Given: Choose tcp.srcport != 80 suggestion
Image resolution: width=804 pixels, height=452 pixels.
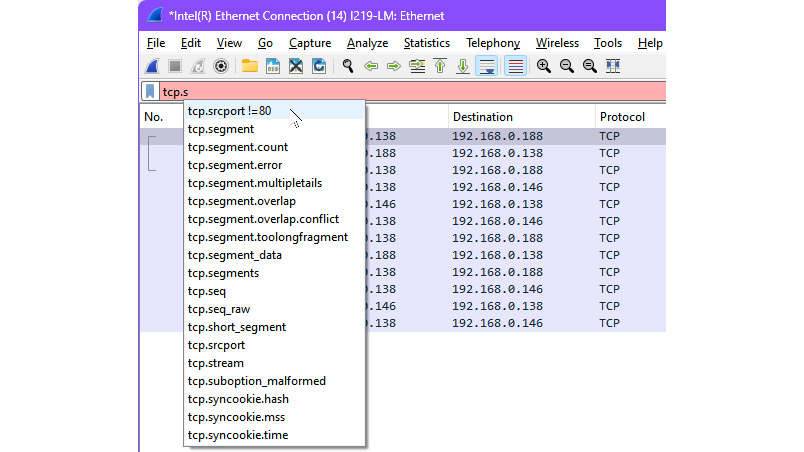Looking at the screenshot, I should pyautogui.click(x=229, y=111).
